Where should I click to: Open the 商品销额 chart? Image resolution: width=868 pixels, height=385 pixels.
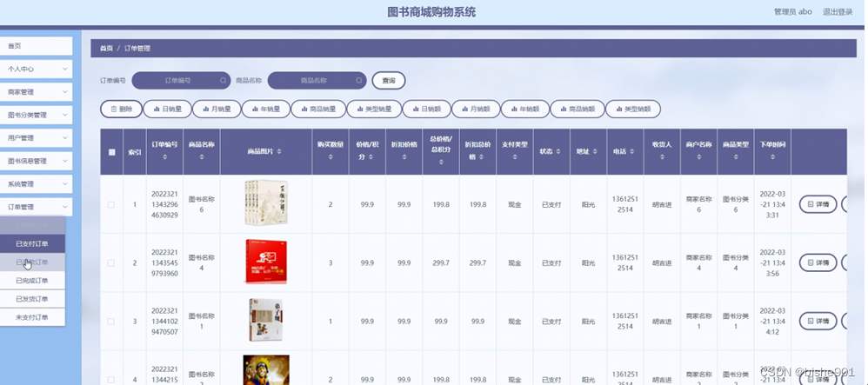coord(577,109)
